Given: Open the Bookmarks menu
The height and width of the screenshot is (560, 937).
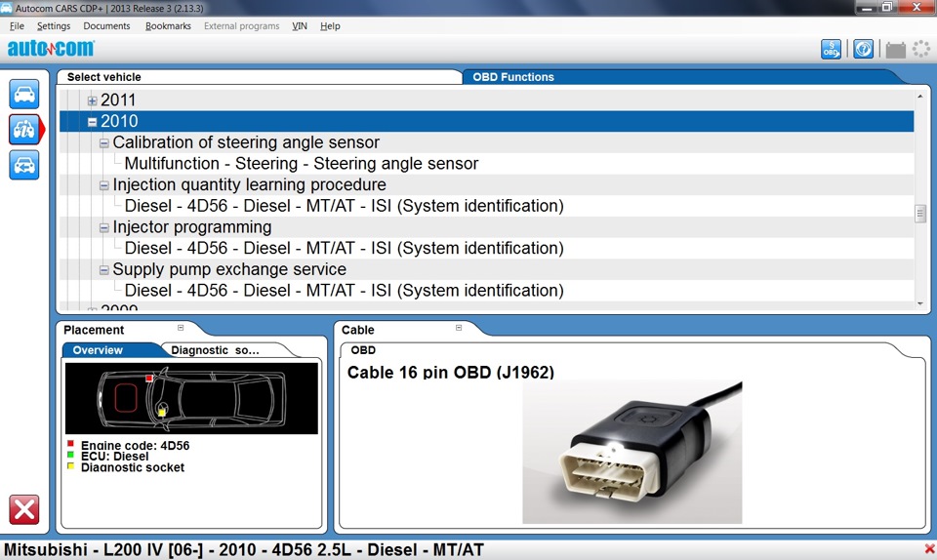Looking at the screenshot, I should (x=168, y=26).
